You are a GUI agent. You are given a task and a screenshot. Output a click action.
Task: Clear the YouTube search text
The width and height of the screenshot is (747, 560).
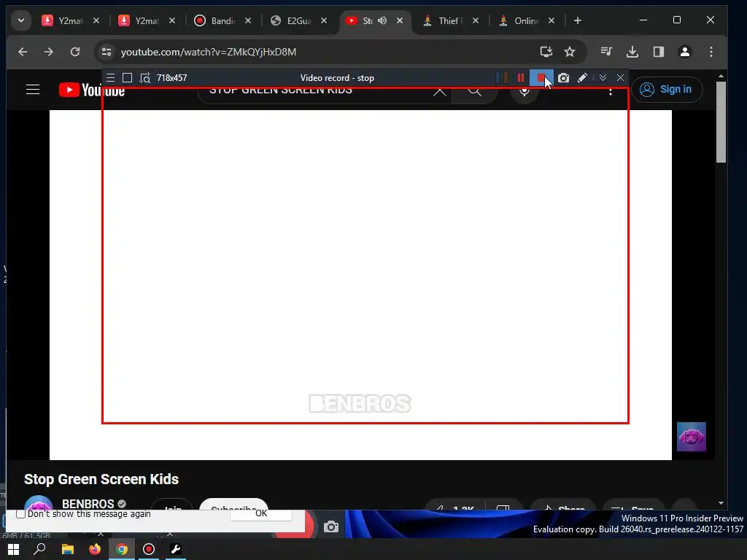(x=439, y=91)
